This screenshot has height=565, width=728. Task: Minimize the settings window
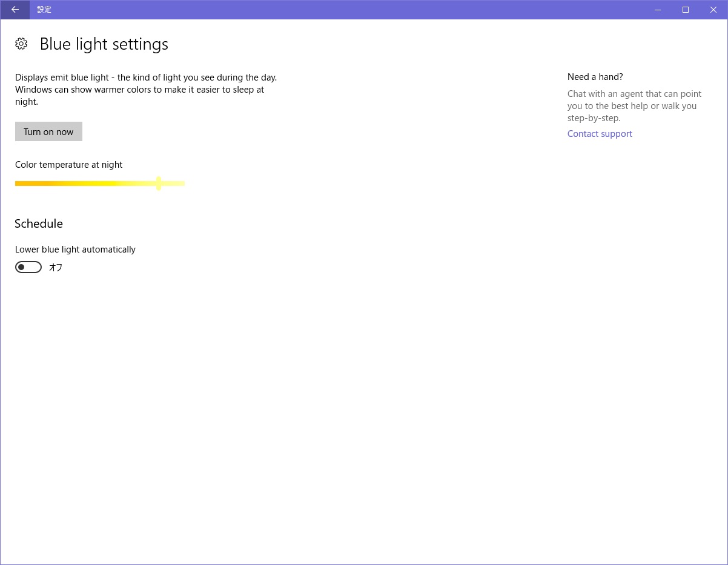(x=658, y=10)
